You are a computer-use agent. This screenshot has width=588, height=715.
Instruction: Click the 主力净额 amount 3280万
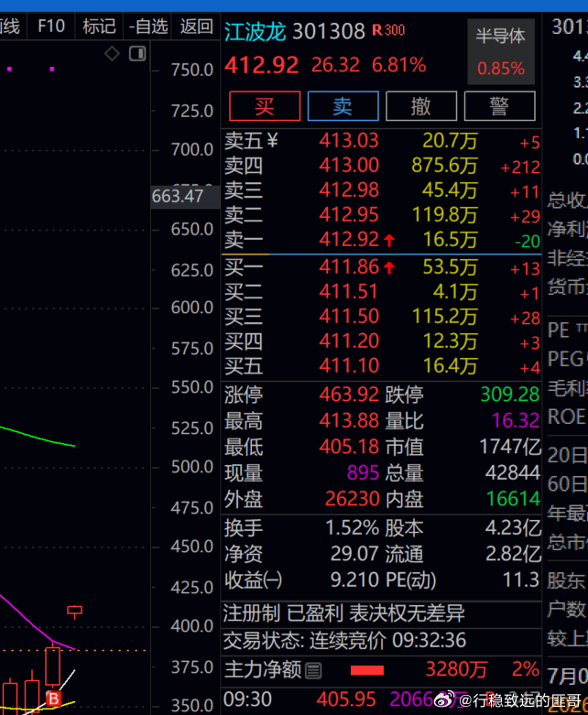tap(456, 669)
